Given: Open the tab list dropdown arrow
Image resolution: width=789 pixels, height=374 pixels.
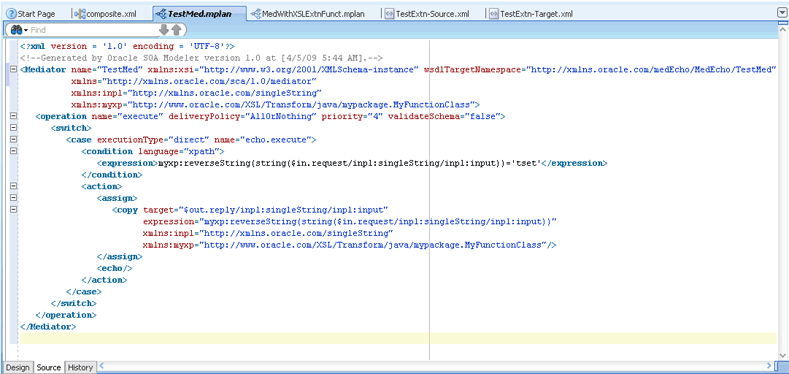Looking at the screenshot, I should [782, 13].
